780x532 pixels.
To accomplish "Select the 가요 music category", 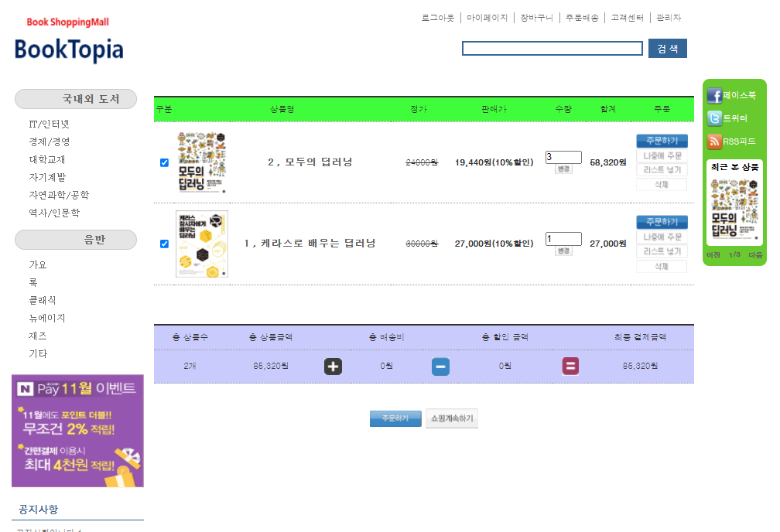I will 37,264.
